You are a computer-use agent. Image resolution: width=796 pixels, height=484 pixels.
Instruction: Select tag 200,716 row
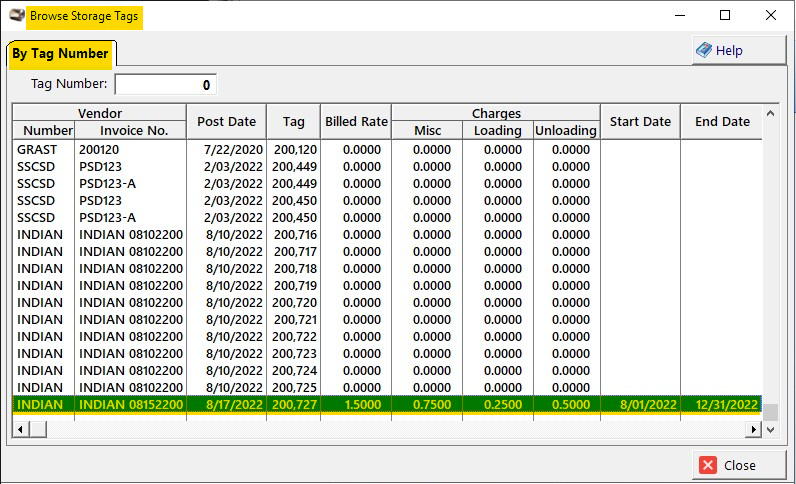click(x=387, y=235)
